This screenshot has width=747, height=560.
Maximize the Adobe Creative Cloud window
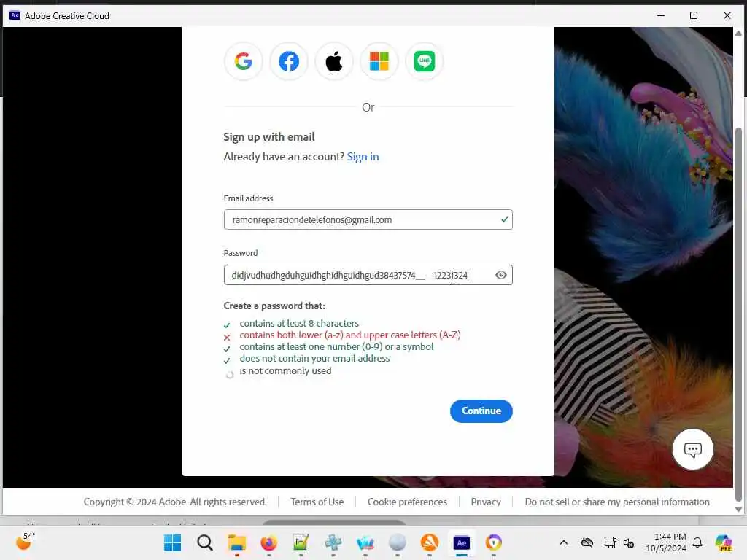click(x=694, y=15)
